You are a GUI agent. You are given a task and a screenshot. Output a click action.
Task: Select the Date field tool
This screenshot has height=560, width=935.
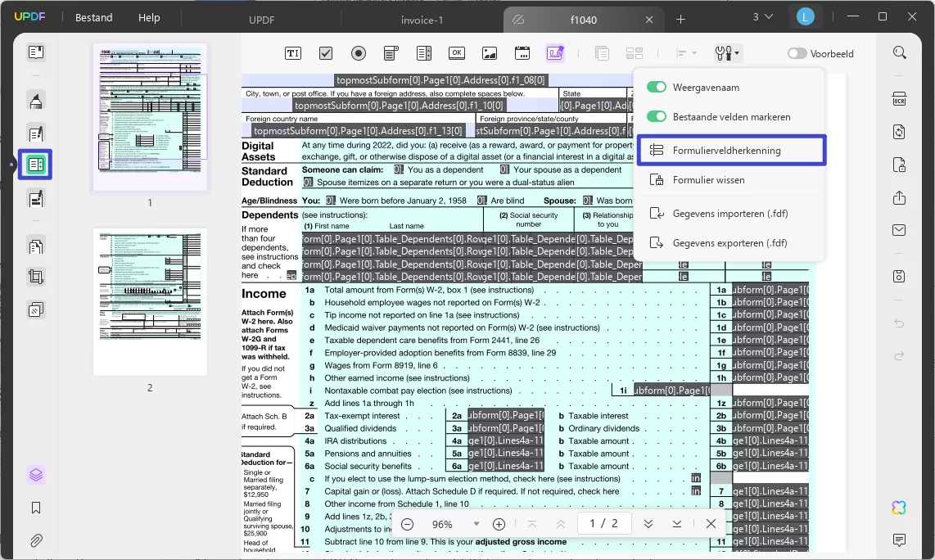pos(522,53)
